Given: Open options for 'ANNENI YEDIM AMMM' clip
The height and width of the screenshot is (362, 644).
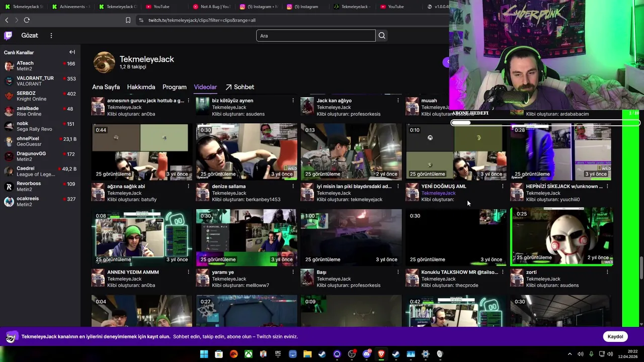Looking at the screenshot, I should point(188,272).
